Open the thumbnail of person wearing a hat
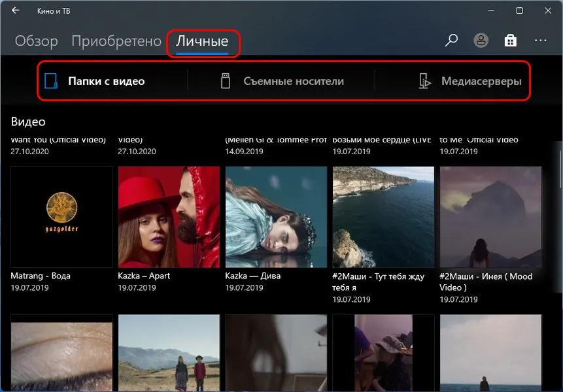Image resolution: width=563 pixels, height=392 pixels. click(x=383, y=353)
